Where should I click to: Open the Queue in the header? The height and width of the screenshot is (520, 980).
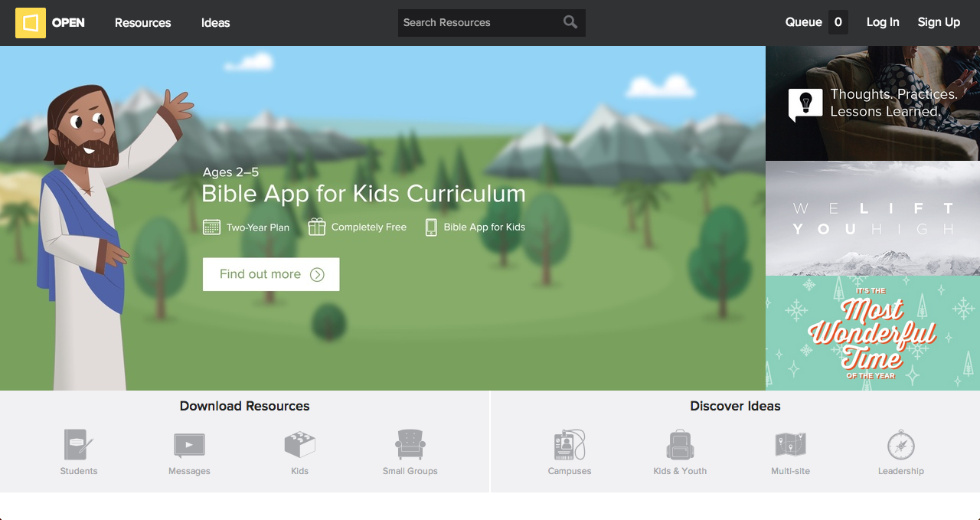point(804,22)
